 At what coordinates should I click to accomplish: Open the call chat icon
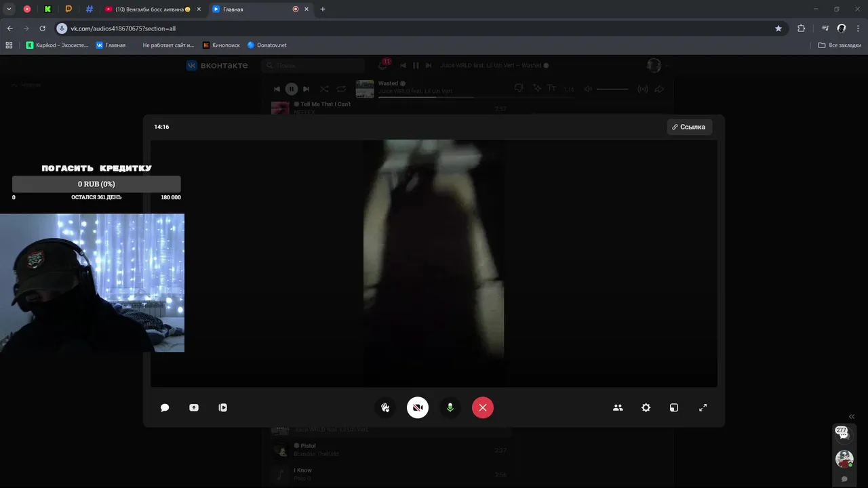(x=165, y=407)
